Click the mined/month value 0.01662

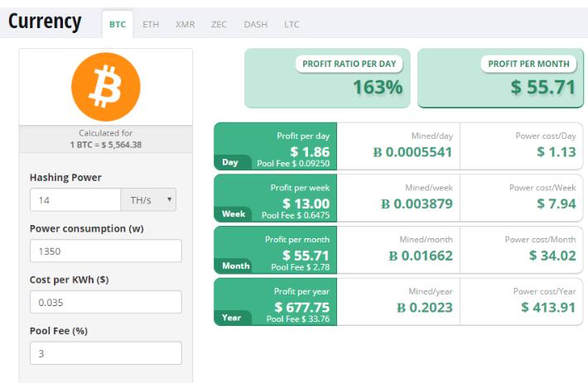427,256
